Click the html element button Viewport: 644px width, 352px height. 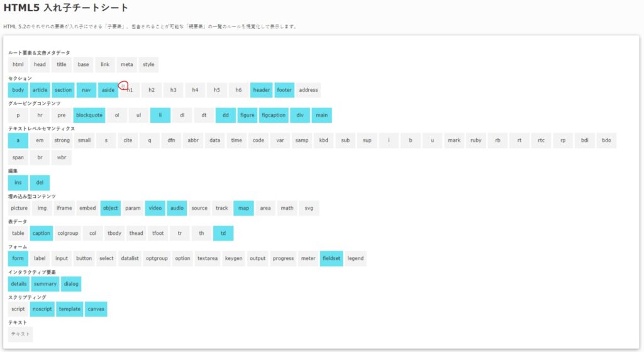(18, 64)
